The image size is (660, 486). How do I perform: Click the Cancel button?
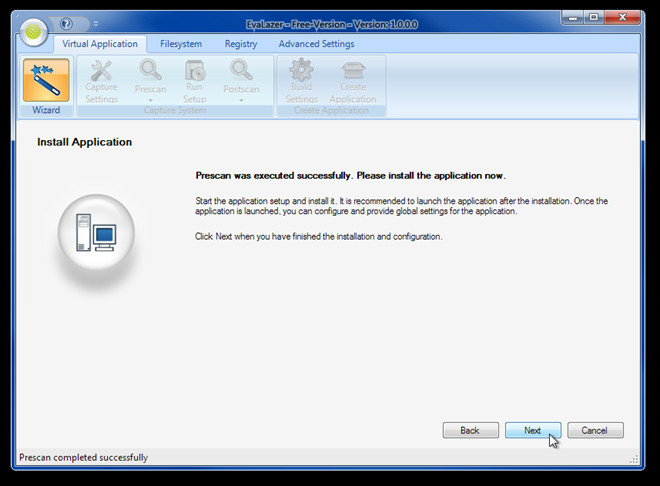595,430
